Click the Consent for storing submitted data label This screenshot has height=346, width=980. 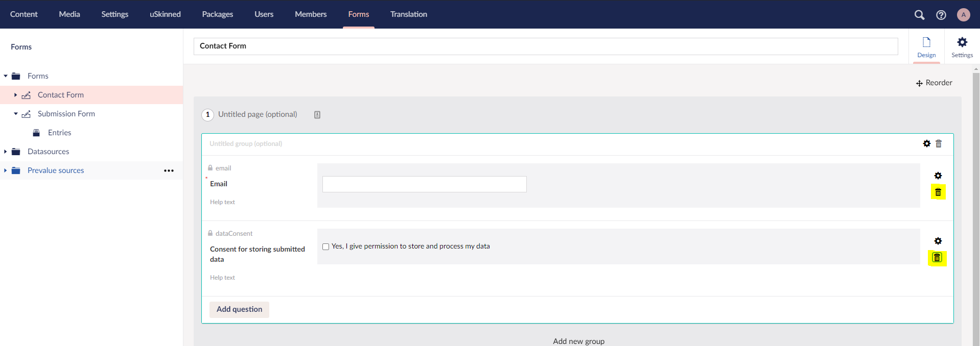click(258, 254)
